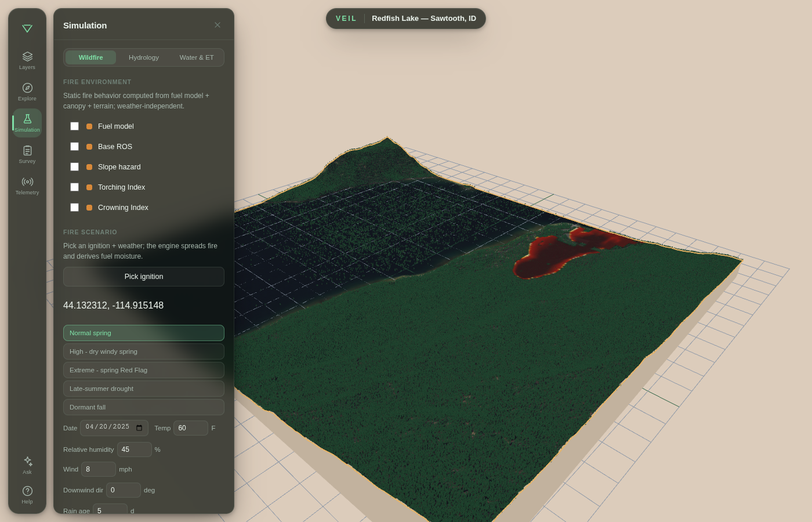Image resolution: width=812 pixels, height=522 pixels.
Task: Click the Wind speed input field
Action: click(x=99, y=469)
